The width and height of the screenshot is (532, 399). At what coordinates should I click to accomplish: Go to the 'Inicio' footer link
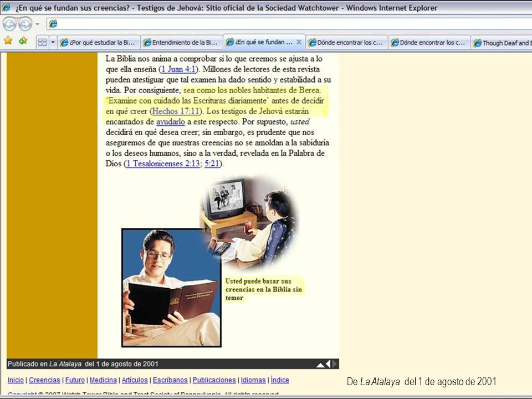[16, 380]
